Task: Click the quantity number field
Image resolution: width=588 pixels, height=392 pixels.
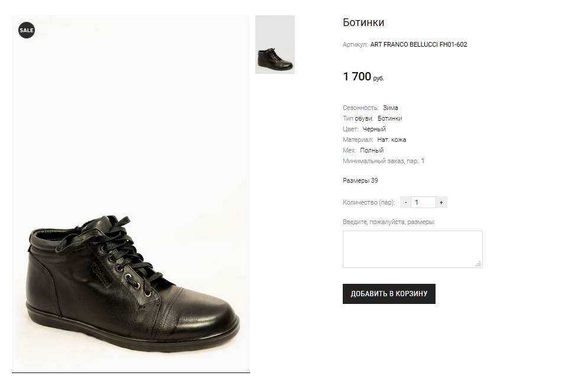Action: 423,202
